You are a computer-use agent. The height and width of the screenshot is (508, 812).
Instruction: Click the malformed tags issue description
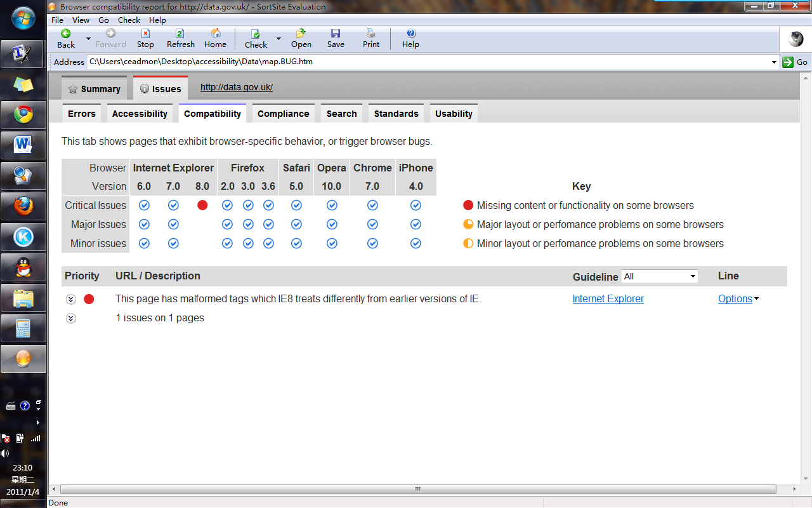pyautogui.click(x=298, y=298)
